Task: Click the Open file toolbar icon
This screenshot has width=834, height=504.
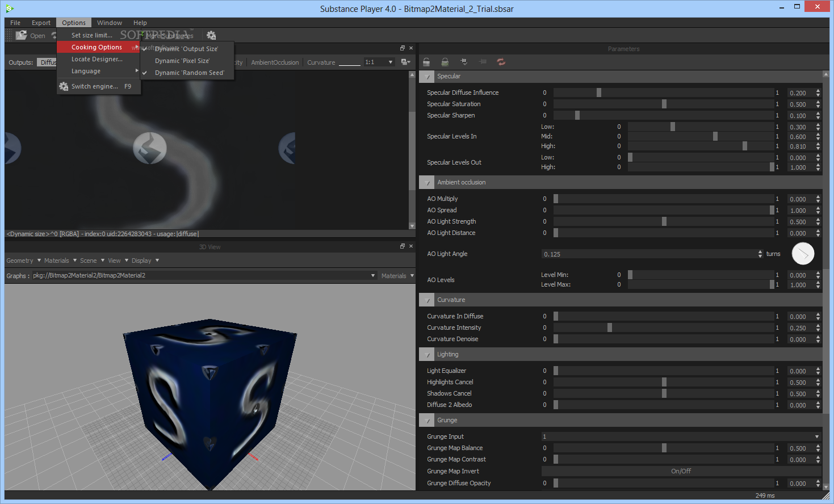Action: 22,35
